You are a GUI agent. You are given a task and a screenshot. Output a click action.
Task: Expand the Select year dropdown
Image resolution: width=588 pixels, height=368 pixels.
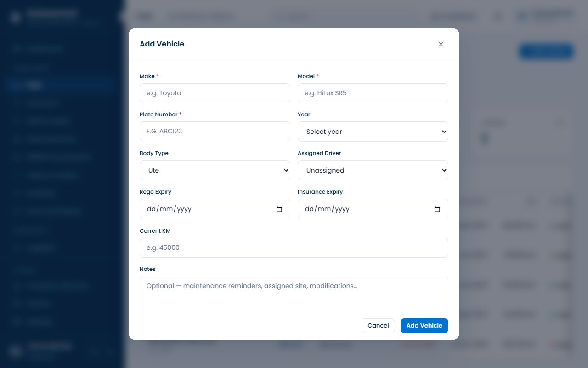pos(373,132)
